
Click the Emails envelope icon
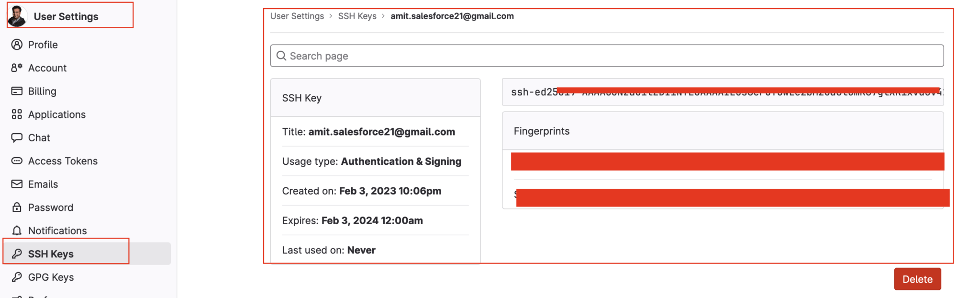point(17,184)
